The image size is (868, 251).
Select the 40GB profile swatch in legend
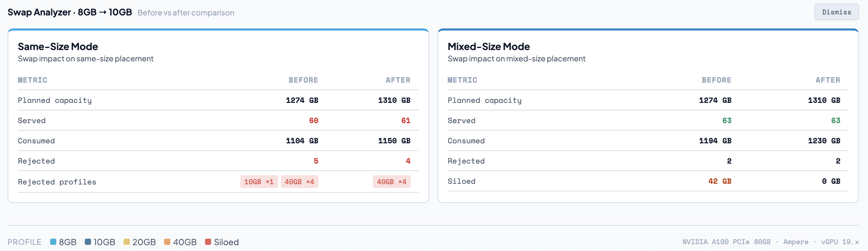coord(168,242)
